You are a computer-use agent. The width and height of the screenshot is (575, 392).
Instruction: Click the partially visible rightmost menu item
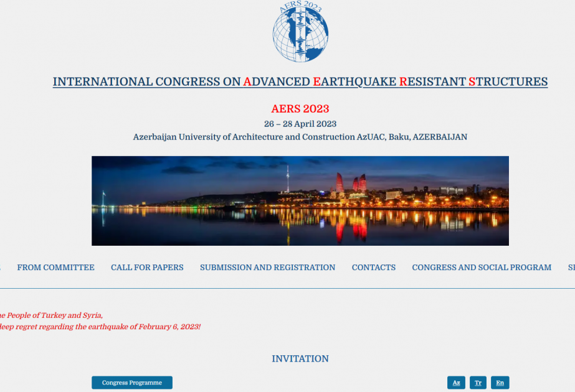(x=571, y=268)
